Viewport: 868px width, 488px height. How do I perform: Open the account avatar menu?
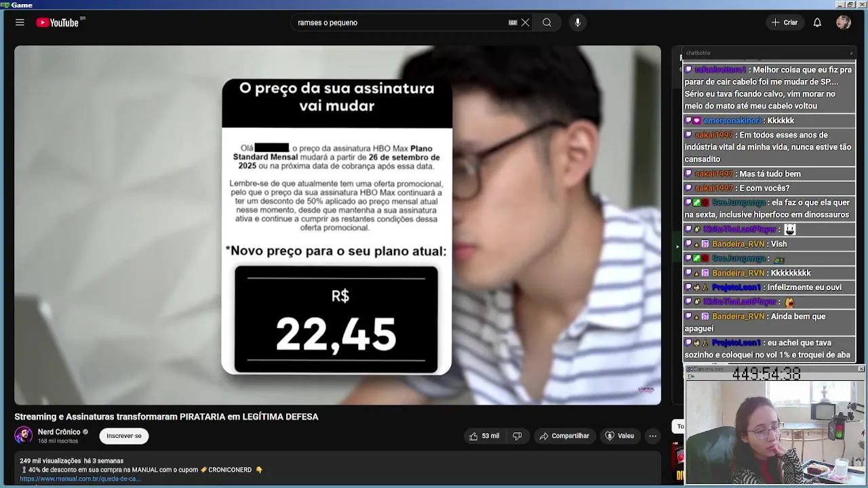coord(844,22)
